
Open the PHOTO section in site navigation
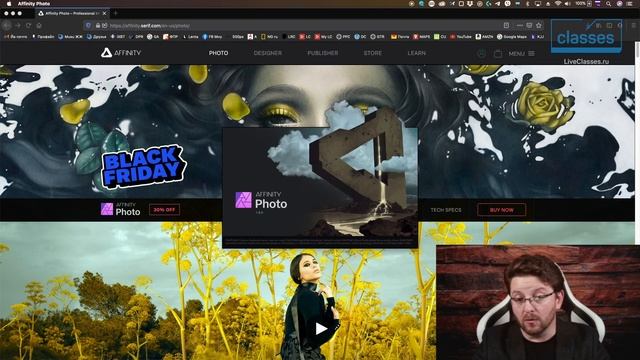218,53
